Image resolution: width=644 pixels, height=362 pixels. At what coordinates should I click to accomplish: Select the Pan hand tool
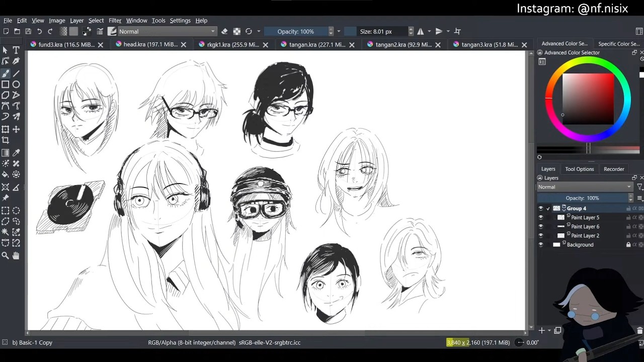[x=16, y=255]
